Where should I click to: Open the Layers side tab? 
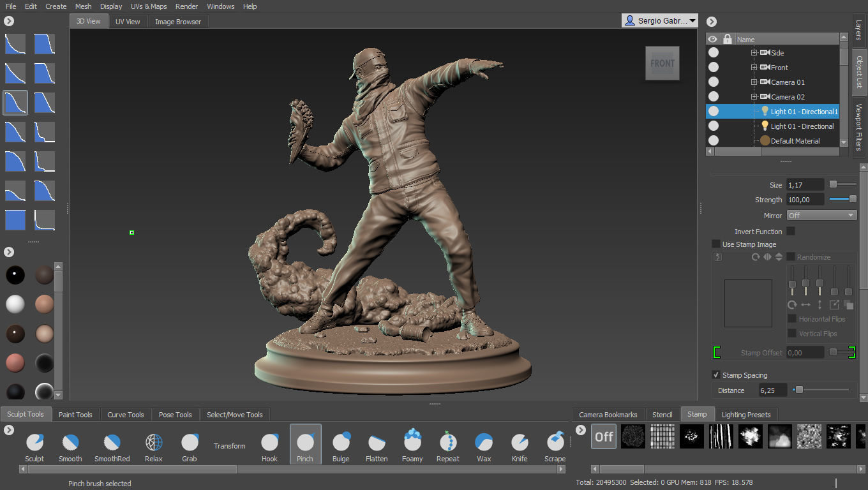[859, 30]
